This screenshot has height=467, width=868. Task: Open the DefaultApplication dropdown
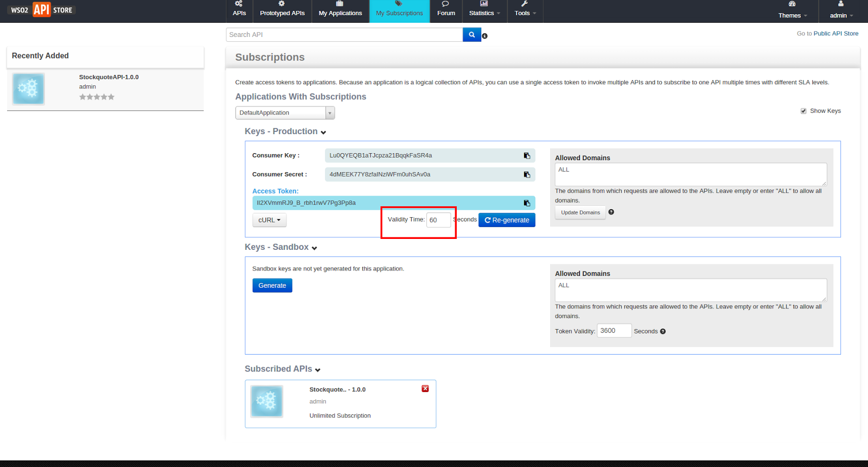pos(285,113)
